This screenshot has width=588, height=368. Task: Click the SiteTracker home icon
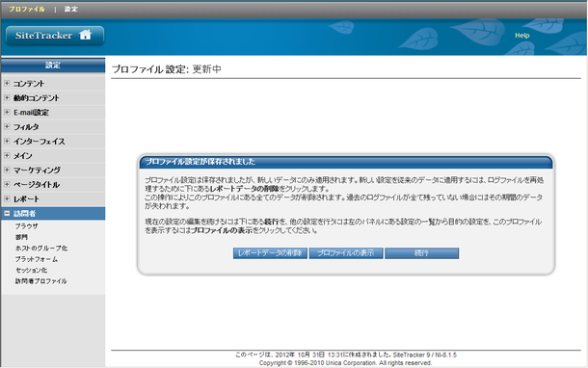click(85, 35)
